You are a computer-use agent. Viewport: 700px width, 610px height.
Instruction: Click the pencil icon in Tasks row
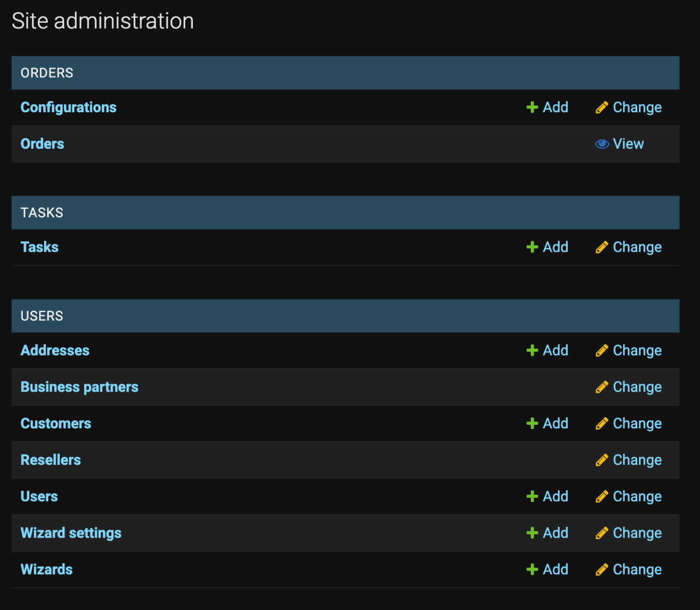(602, 247)
